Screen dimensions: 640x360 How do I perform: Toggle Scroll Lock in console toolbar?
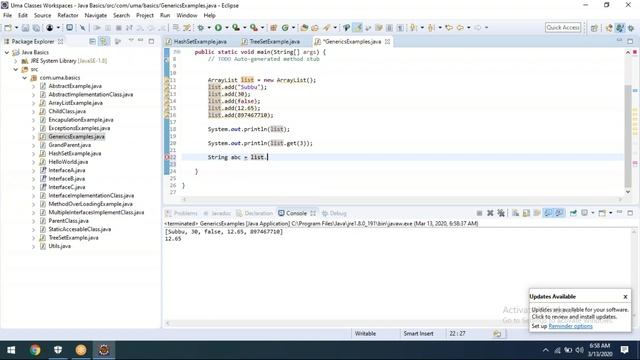pyautogui.click(x=527, y=213)
